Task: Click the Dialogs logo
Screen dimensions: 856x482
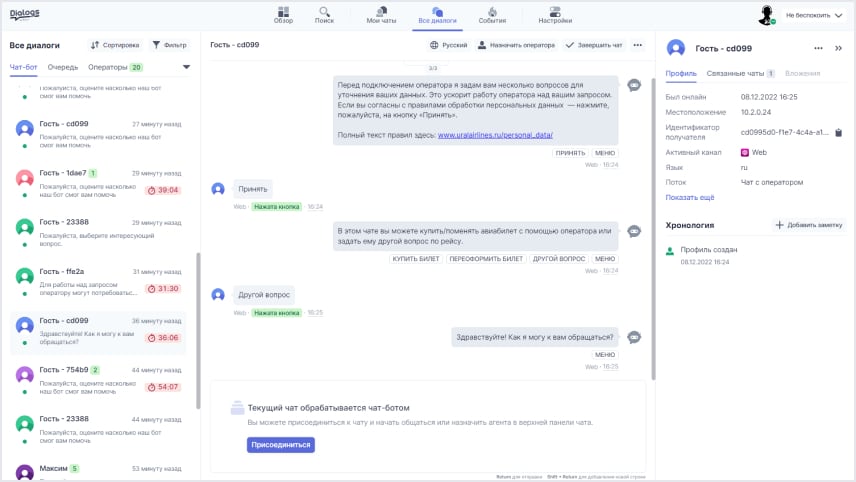Action: coord(25,14)
